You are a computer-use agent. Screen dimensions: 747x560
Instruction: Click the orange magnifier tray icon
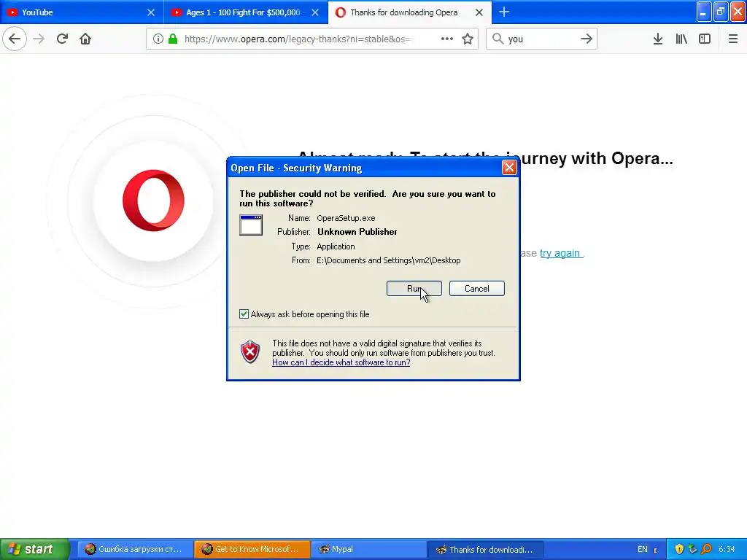[706, 549]
